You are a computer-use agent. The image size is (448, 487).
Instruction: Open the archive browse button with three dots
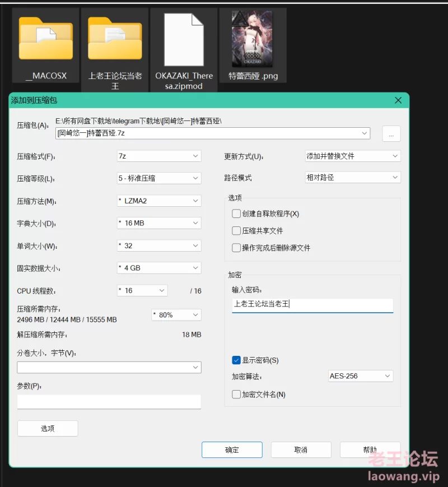[x=391, y=134]
